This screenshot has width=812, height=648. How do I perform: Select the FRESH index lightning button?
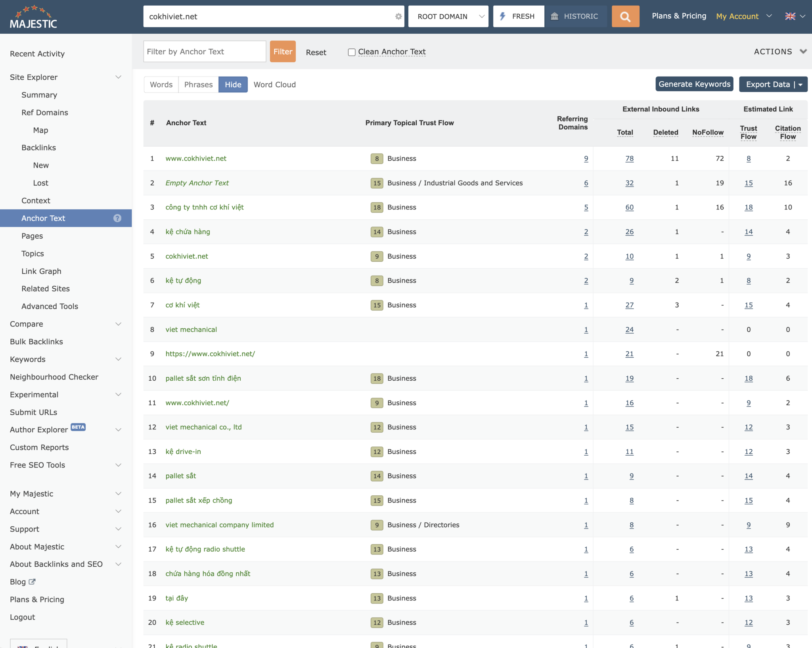pos(518,16)
